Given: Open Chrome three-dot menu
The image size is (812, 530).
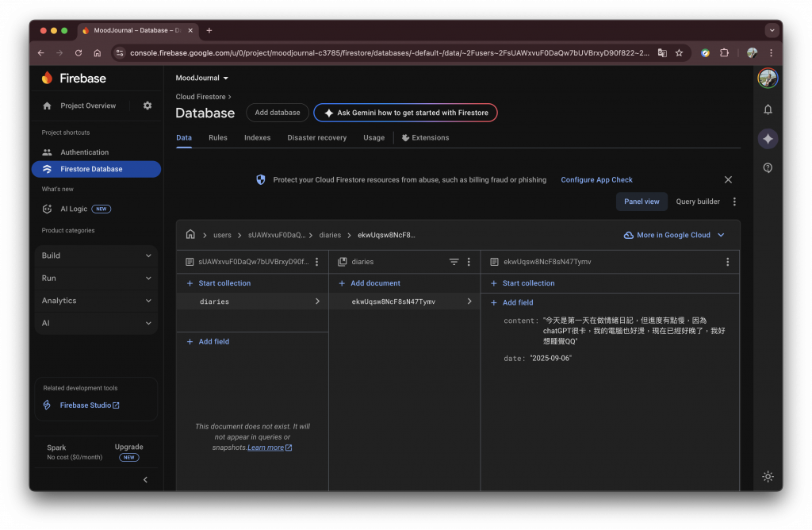Looking at the screenshot, I should (x=771, y=53).
